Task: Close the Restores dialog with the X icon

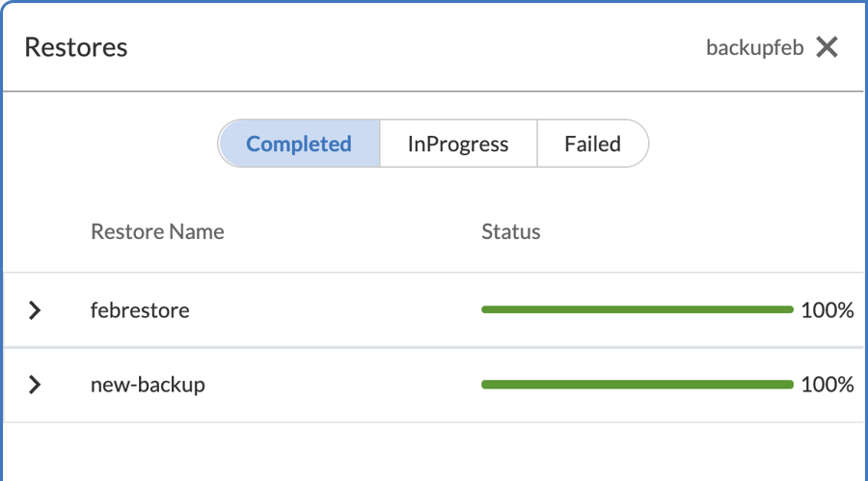Action: pyautogui.click(x=827, y=47)
